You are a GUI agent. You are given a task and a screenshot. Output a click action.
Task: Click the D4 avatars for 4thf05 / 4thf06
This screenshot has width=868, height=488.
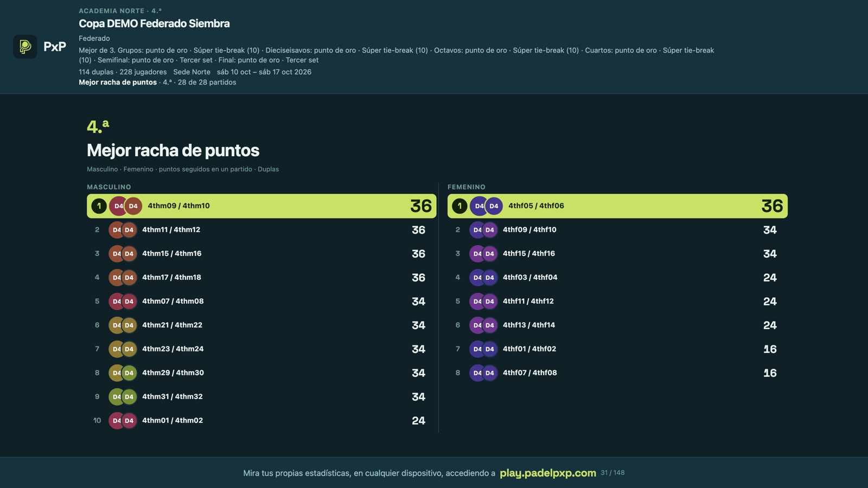click(x=487, y=206)
